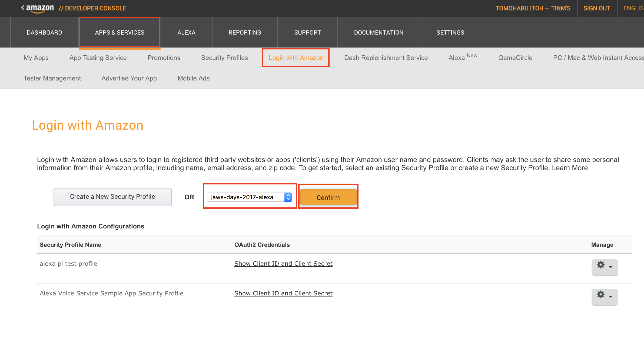This screenshot has height=337, width=644.
Task: Show Client ID and Secret for Alexa Voice Service Sample App
Action: point(283,293)
